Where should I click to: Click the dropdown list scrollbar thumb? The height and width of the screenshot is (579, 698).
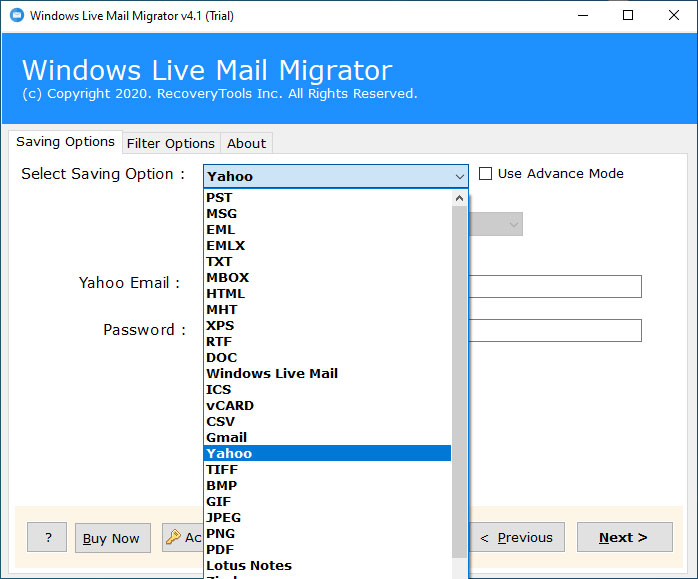(x=459, y=382)
